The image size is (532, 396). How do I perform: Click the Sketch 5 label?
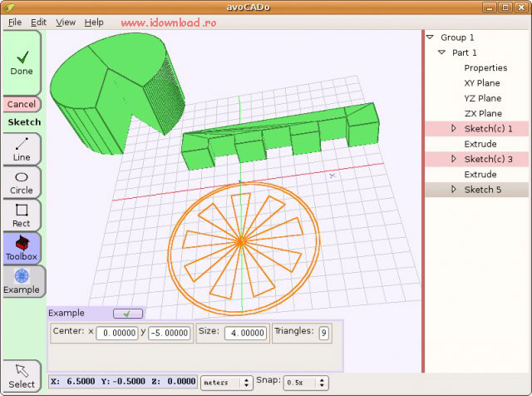(x=482, y=190)
